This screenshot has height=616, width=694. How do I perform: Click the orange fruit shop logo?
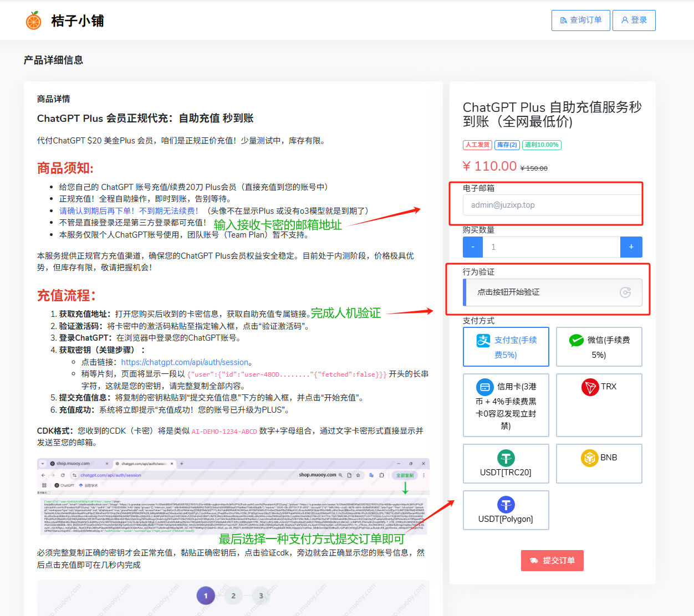[x=34, y=20]
